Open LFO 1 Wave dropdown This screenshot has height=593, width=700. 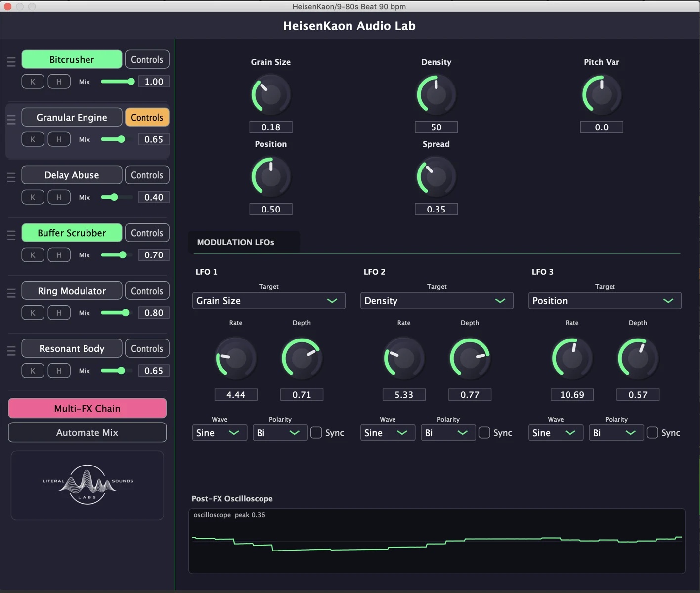219,433
